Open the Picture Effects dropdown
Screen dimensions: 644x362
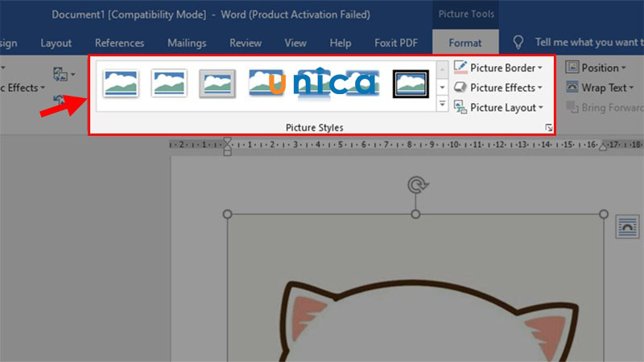(506, 88)
